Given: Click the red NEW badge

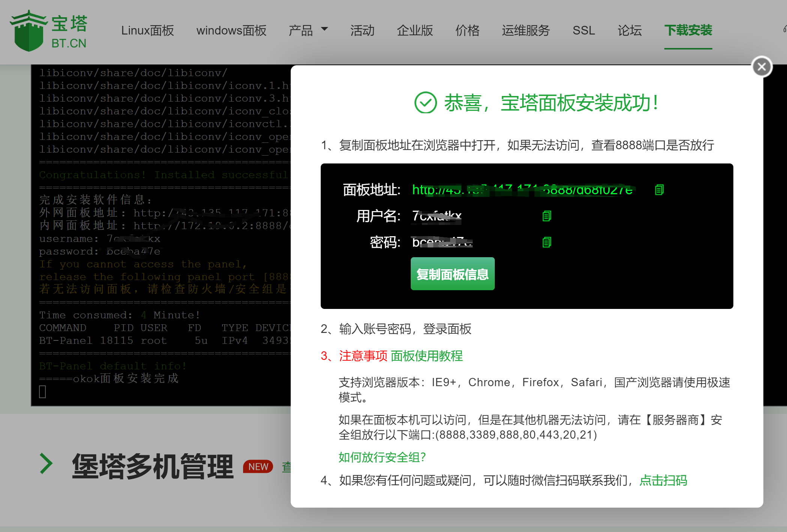Looking at the screenshot, I should 258,466.
